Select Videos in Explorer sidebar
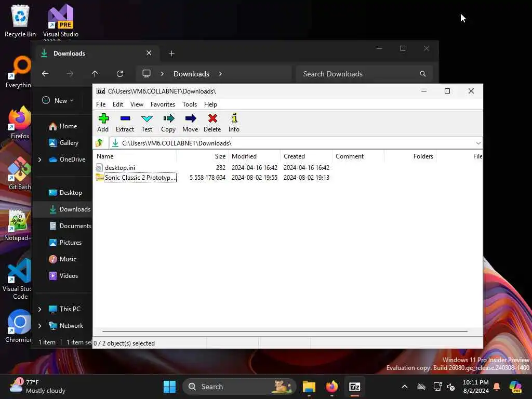This screenshot has height=399, width=532. pyautogui.click(x=63, y=276)
